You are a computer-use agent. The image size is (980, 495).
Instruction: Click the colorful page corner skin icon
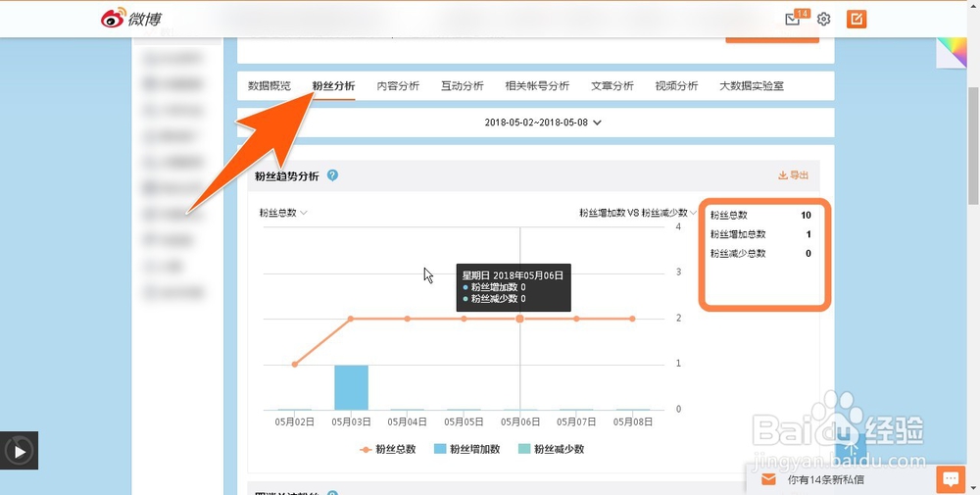(952, 53)
